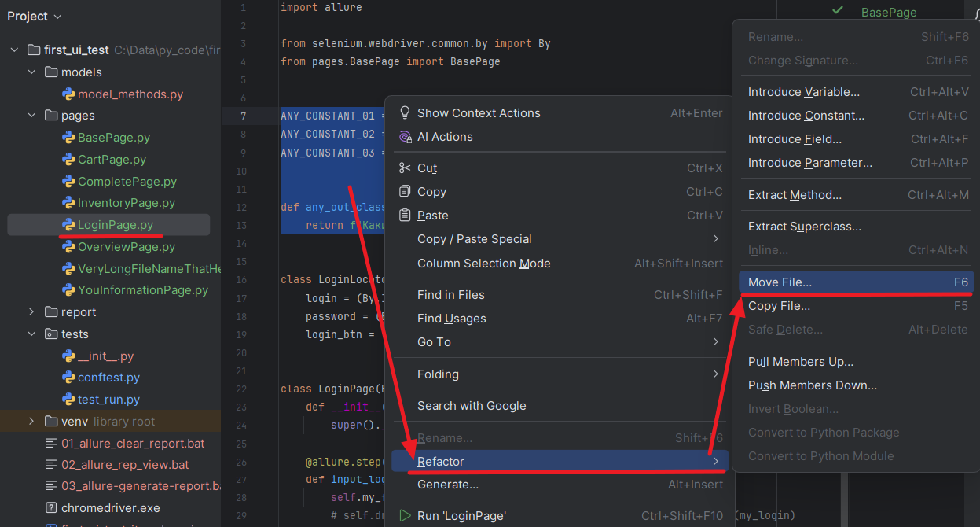
Task: Click the chromedriver.exe file icon
Action: click(51, 508)
